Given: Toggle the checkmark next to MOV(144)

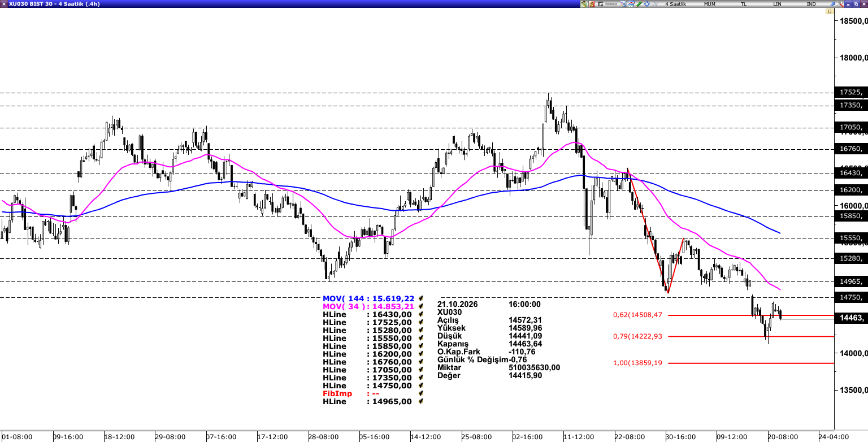Looking at the screenshot, I should pyautogui.click(x=421, y=298).
